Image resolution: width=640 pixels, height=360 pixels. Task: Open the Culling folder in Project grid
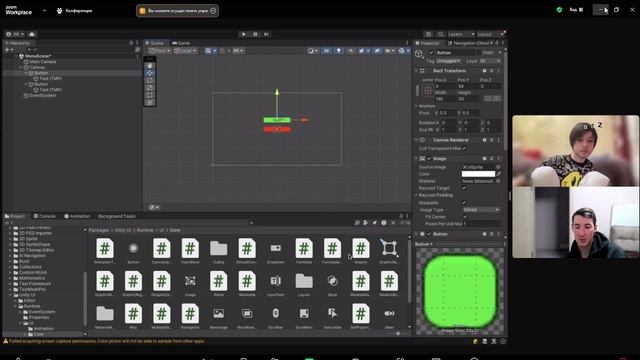click(219, 251)
